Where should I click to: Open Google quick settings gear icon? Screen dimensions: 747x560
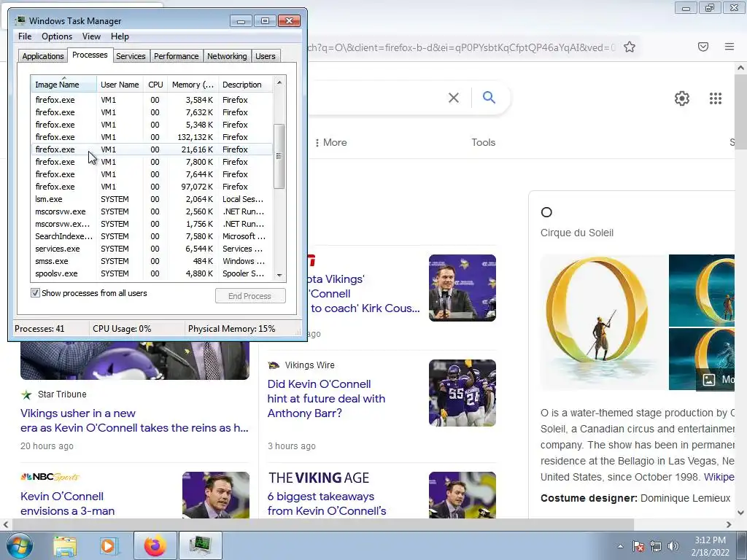pos(682,98)
